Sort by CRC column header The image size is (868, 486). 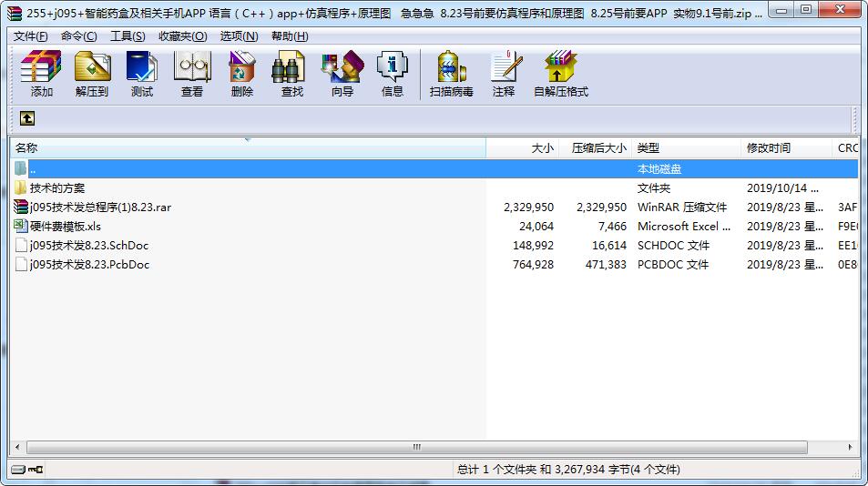tap(845, 147)
